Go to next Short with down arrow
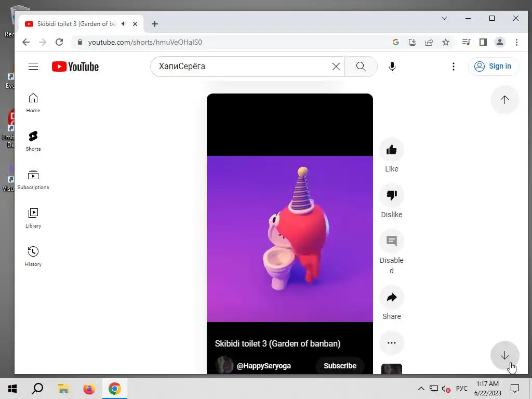The width and height of the screenshot is (532, 399). click(x=504, y=355)
